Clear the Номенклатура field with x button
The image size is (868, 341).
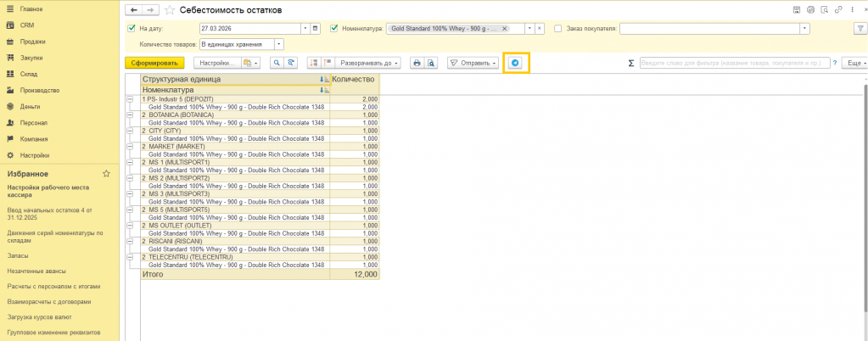pos(540,28)
